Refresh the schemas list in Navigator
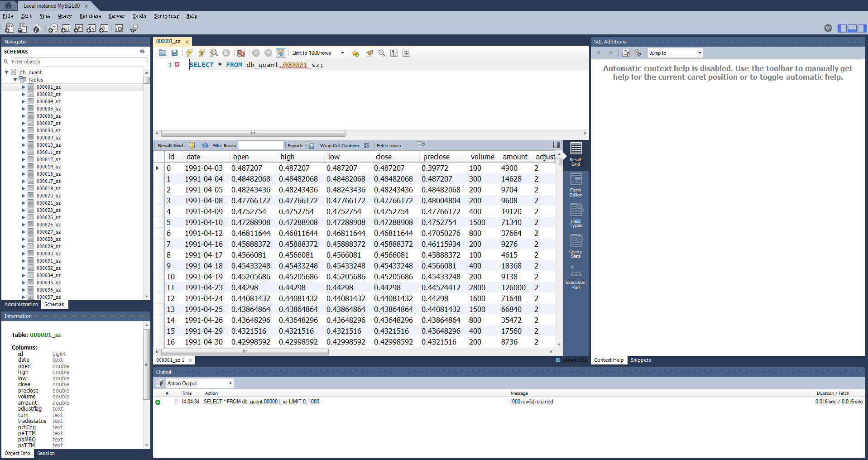This screenshot has height=460, width=868. [142, 52]
